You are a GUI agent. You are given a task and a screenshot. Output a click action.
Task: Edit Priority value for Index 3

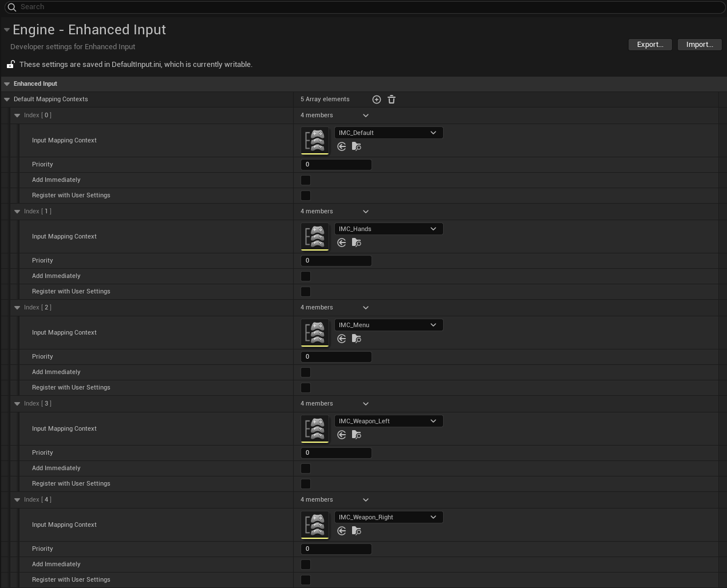(x=336, y=453)
